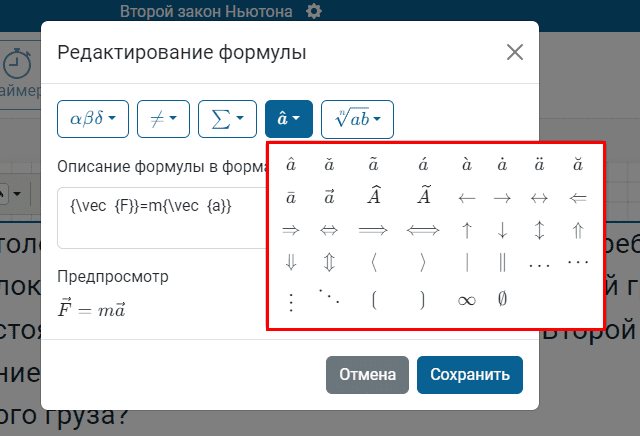Insert the single down arrow ↓

502,230
